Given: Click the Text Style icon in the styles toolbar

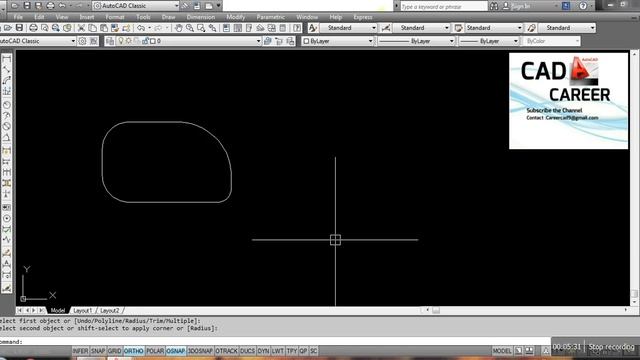Looking at the screenshot, I should coord(313,28).
